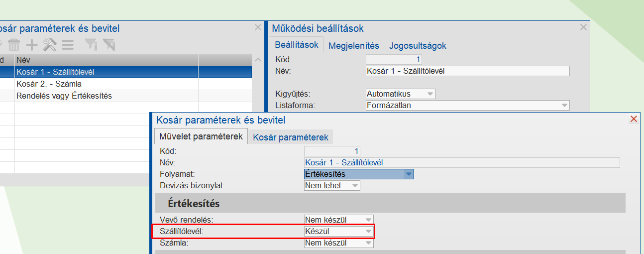
Task: Select the Kosár 2. - Számla row
Action: (49, 84)
